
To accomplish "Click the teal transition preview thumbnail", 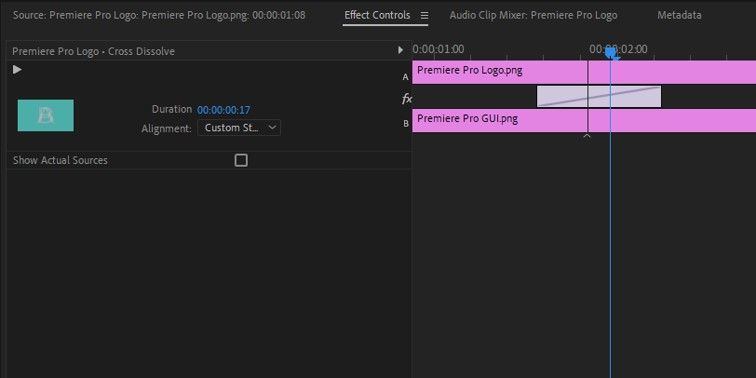I will point(46,116).
